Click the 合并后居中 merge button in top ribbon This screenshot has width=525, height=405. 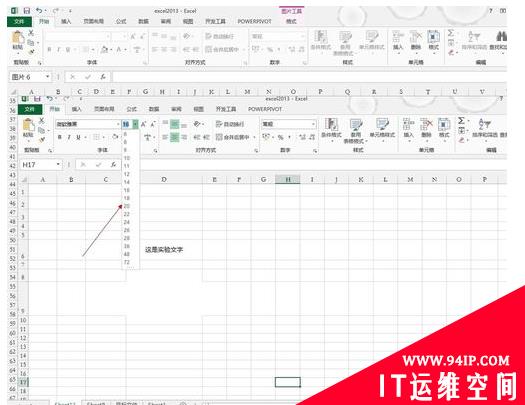click(x=222, y=50)
